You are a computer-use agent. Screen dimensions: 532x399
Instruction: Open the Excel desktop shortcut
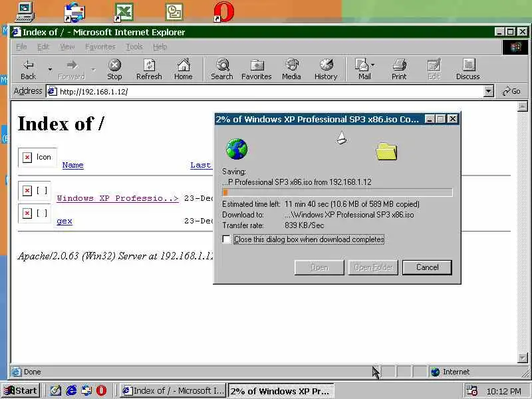coord(124,12)
